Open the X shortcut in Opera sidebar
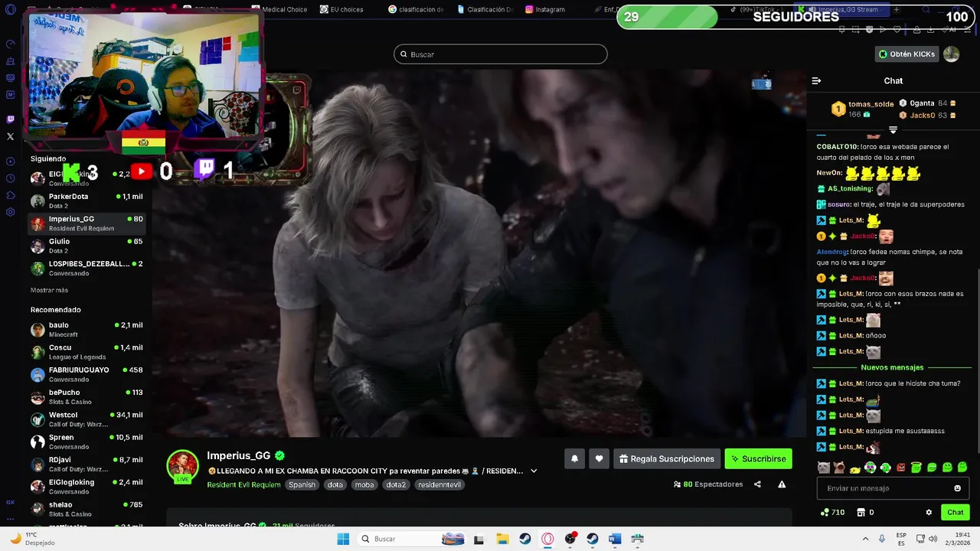Screen dimensions: 980x551 tap(10, 136)
